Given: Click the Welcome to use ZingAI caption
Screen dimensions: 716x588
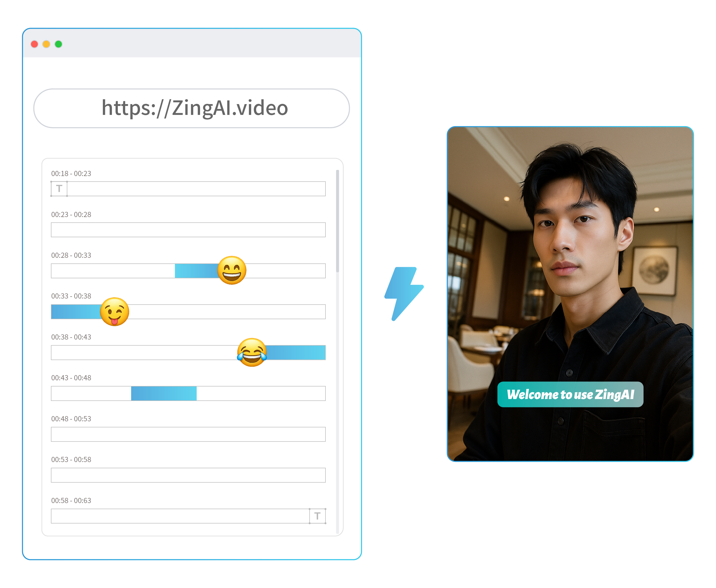Looking at the screenshot, I should [x=570, y=394].
